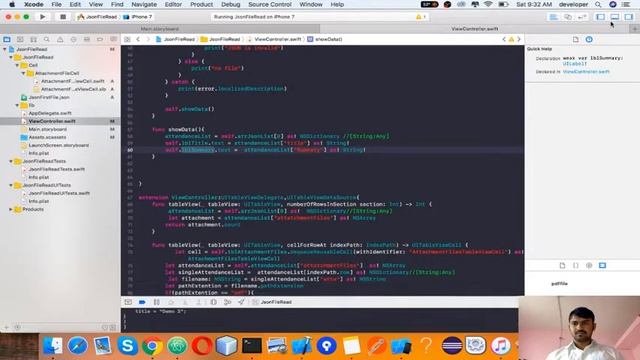Open the Breakpoint navigator

pyautogui.click(x=100, y=39)
